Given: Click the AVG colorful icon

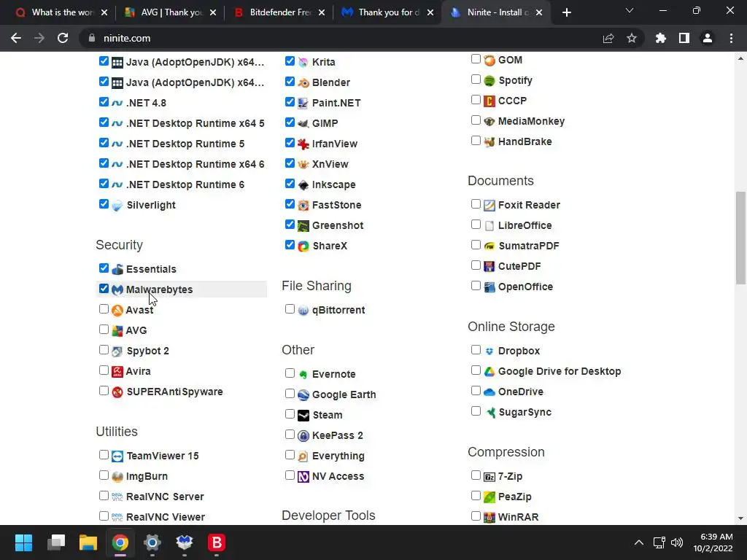Looking at the screenshot, I should click(117, 330).
